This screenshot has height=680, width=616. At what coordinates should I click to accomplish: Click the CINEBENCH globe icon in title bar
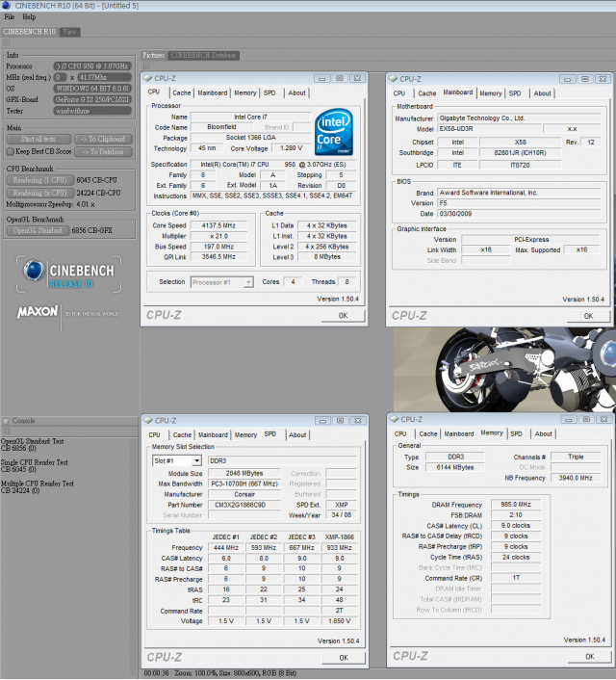(6, 5)
